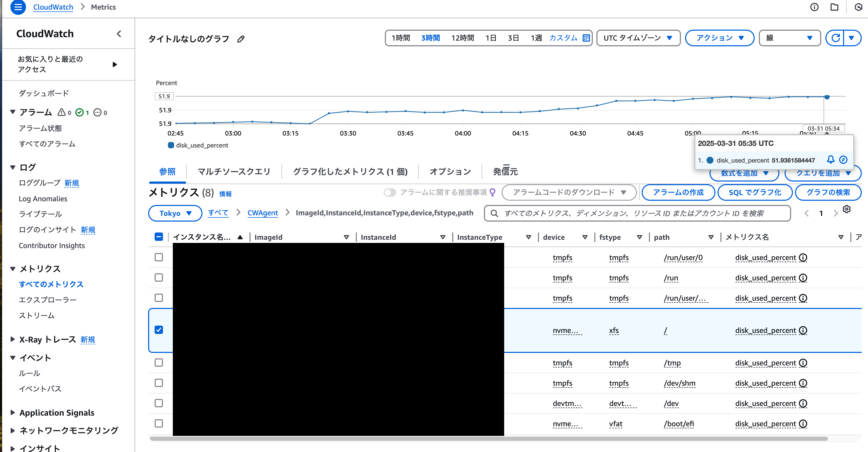Screen dimensions: 868x452
Task: Open the folder icon in top bar
Action: coord(834,7)
